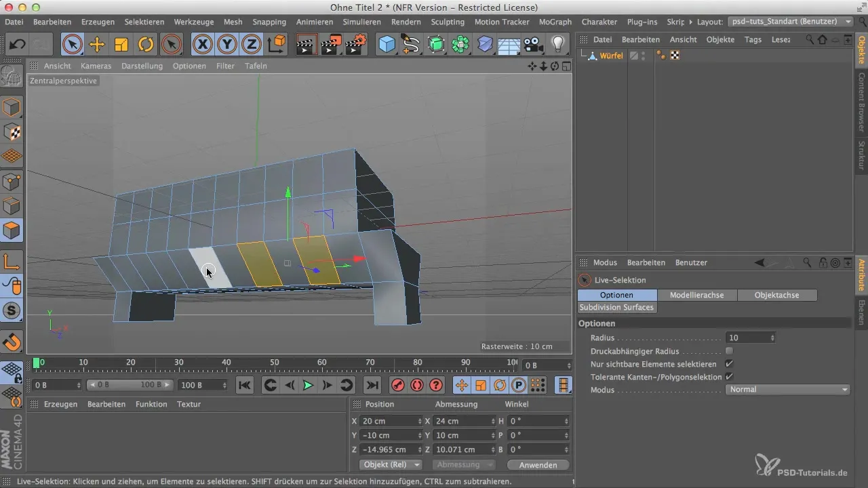This screenshot has width=868, height=488.
Task: Click the record keyframe red button
Action: (398, 385)
